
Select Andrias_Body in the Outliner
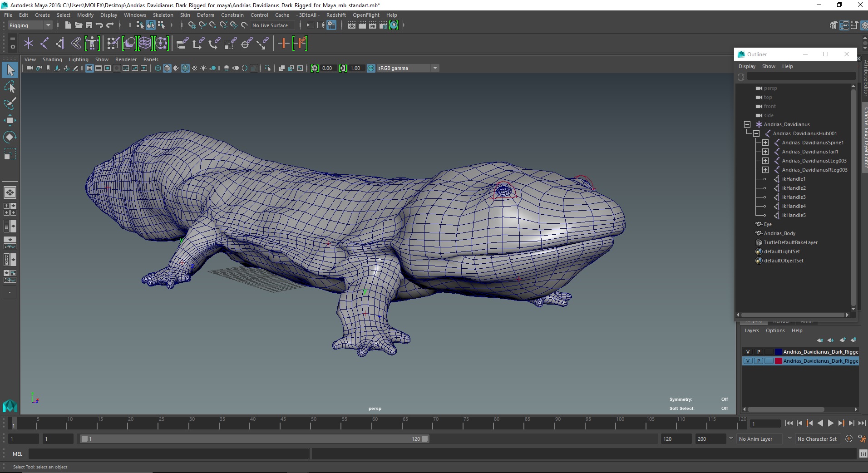point(779,233)
